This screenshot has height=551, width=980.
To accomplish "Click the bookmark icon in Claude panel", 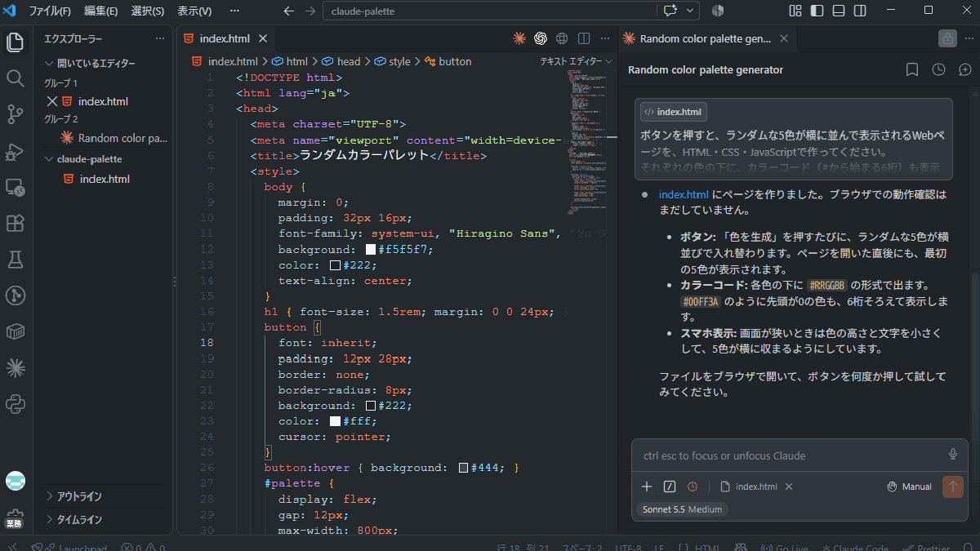I will [x=912, y=69].
